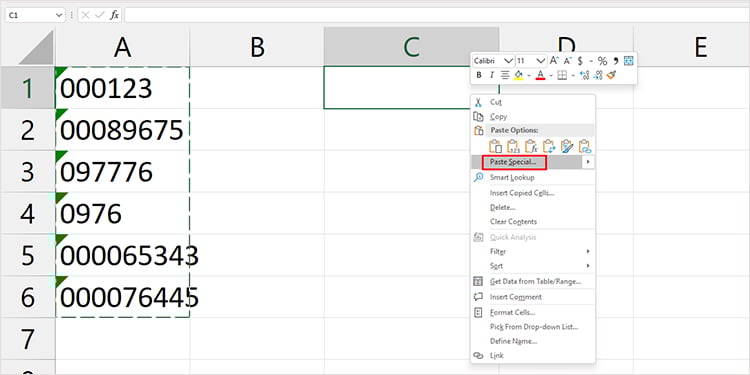Click the formula bar Cancel X

[x=85, y=15]
